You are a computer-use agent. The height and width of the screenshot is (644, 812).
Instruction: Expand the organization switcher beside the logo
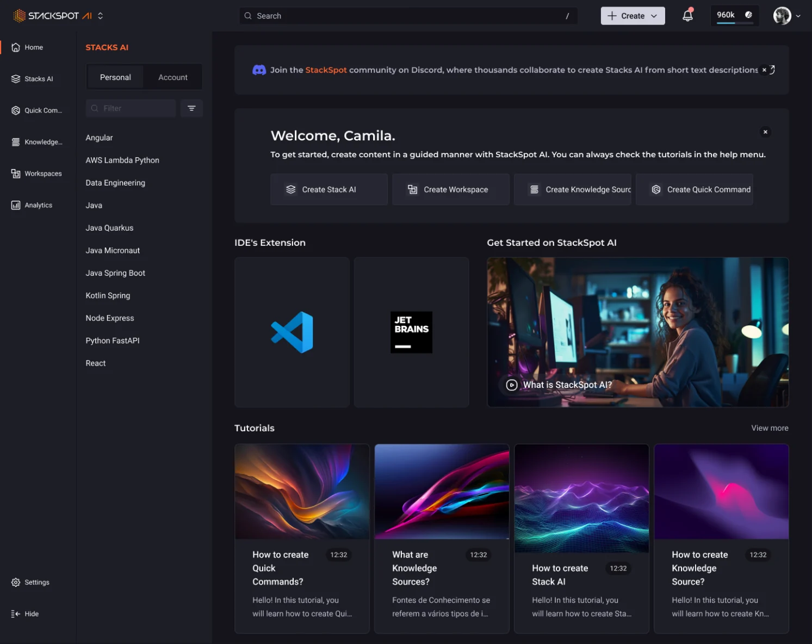100,16
